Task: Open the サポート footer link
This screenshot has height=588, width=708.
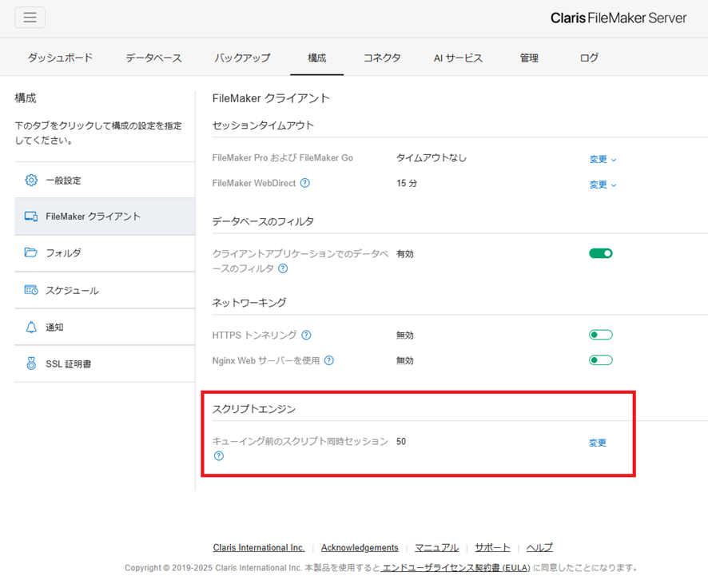Action: (492, 547)
